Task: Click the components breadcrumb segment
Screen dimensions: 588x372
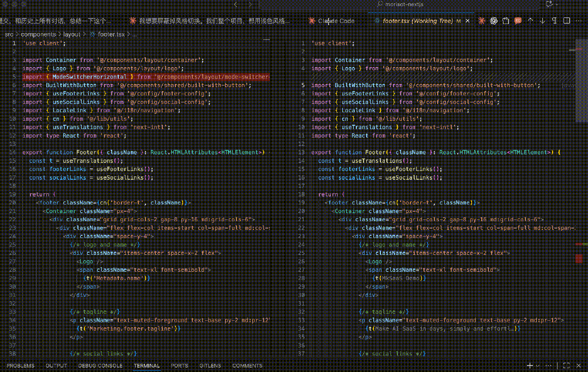Action: point(38,34)
